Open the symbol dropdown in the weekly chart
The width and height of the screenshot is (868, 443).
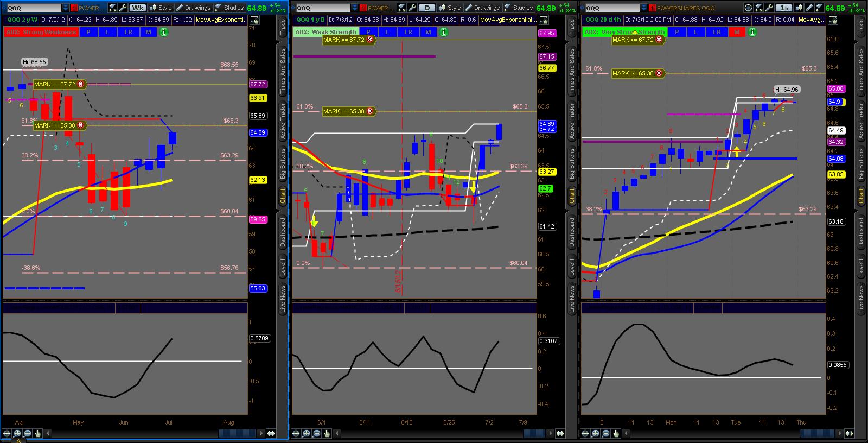tap(66, 8)
